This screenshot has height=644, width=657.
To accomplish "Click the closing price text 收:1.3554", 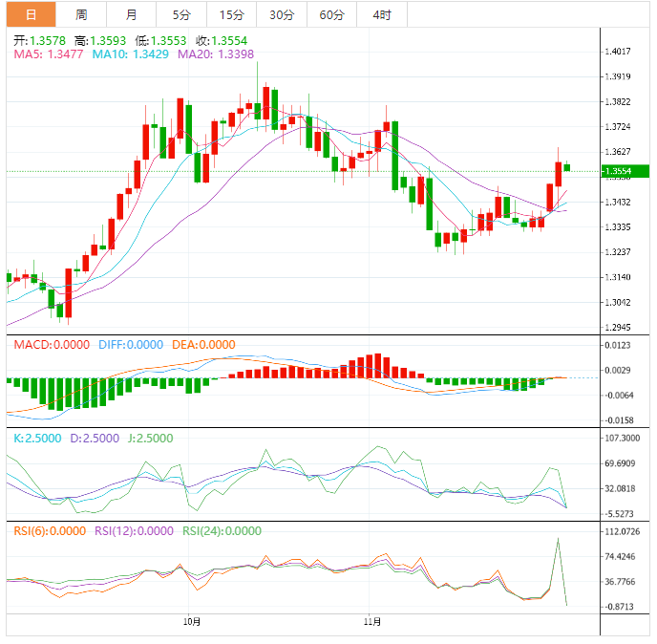I will point(222,41).
